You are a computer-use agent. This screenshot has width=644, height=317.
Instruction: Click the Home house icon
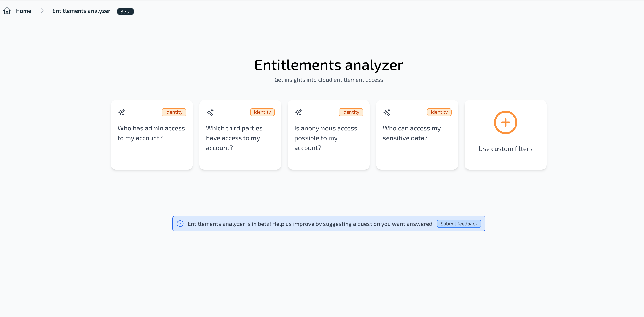(7, 11)
